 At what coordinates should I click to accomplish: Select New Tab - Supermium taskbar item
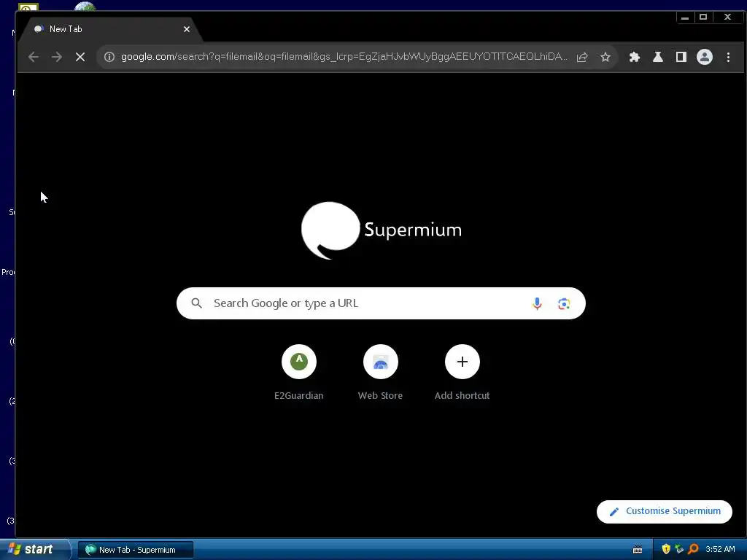[136, 550]
